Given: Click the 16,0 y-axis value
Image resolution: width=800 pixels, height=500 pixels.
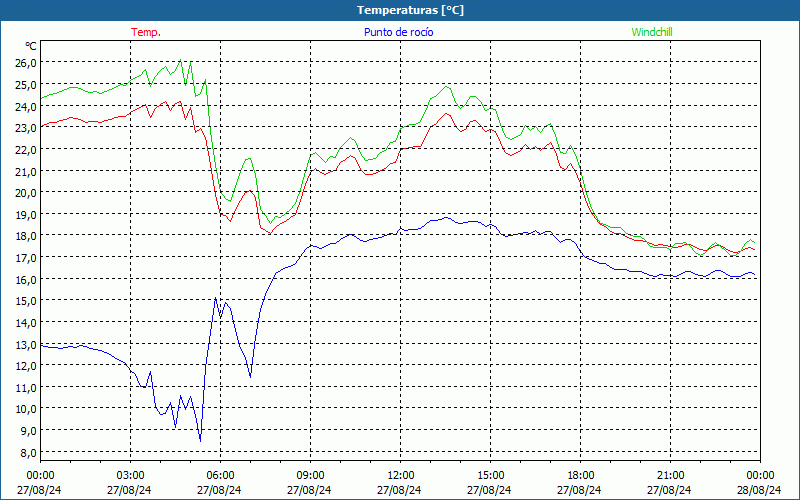Looking at the screenshot, I should [x=27, y=280].
